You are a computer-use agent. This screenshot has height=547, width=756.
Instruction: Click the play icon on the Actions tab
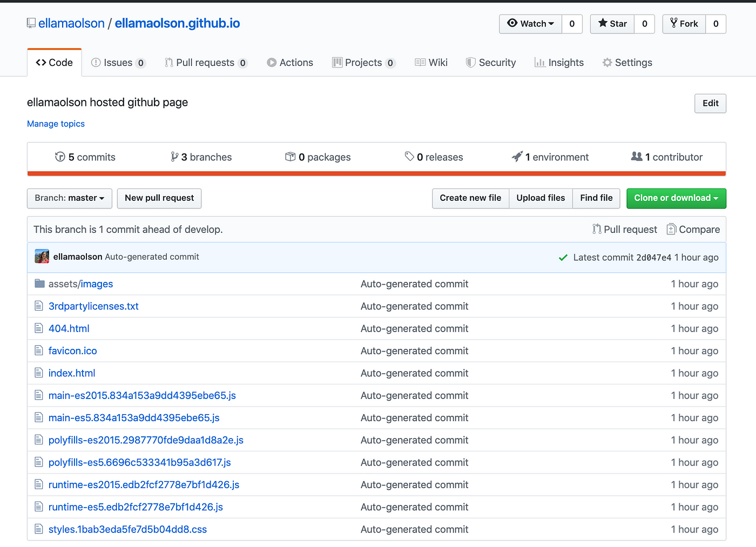pos(272,63)
